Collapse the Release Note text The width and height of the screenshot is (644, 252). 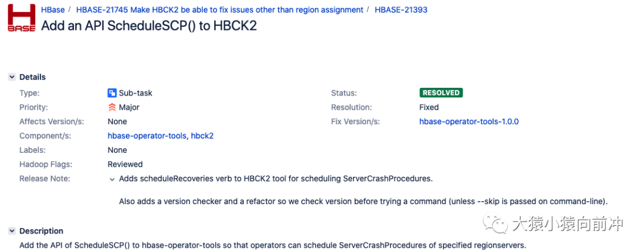tap(112, 179)
